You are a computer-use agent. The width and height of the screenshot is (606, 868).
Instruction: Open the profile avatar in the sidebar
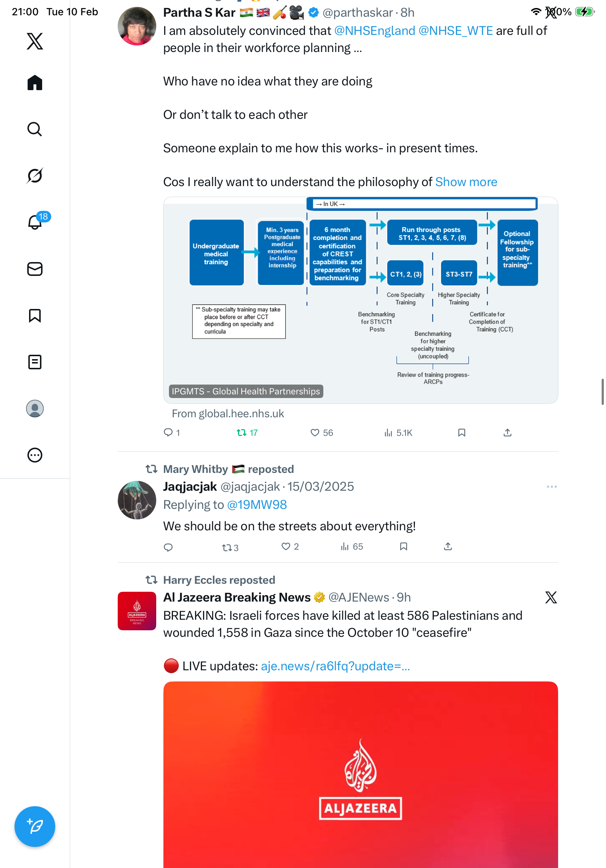[35, 408]
